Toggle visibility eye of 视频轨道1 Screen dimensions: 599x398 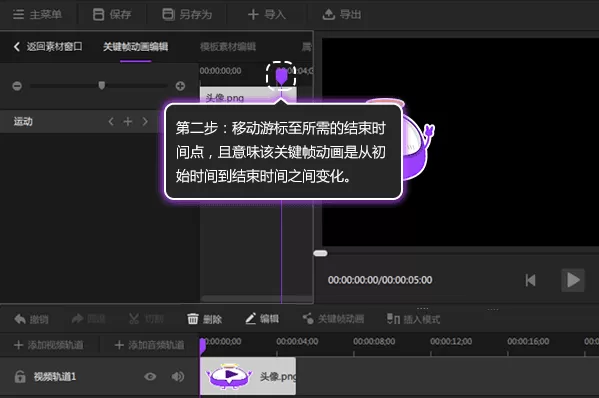click(x=150, y=377)
